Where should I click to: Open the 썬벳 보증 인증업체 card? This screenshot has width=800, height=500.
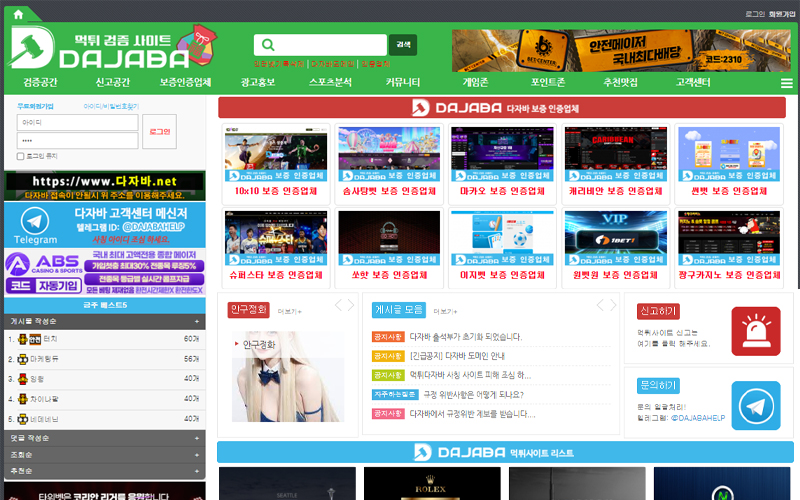click(729, 163)
